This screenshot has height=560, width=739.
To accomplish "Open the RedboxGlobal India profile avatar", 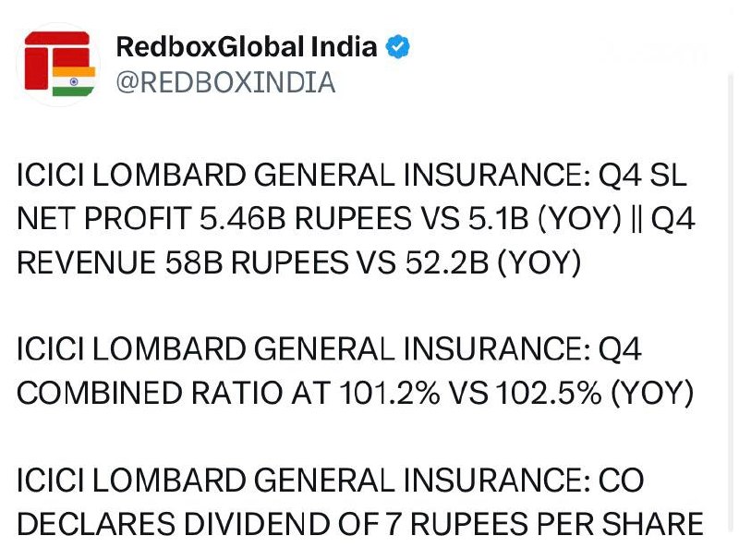I will click(x=58, y=65).
